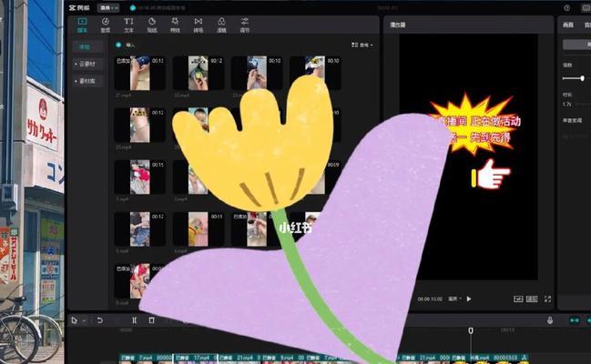
Task: Select the first-row thumbnail showing a green item
Action: pyautogui.click(x=199, y=73)
